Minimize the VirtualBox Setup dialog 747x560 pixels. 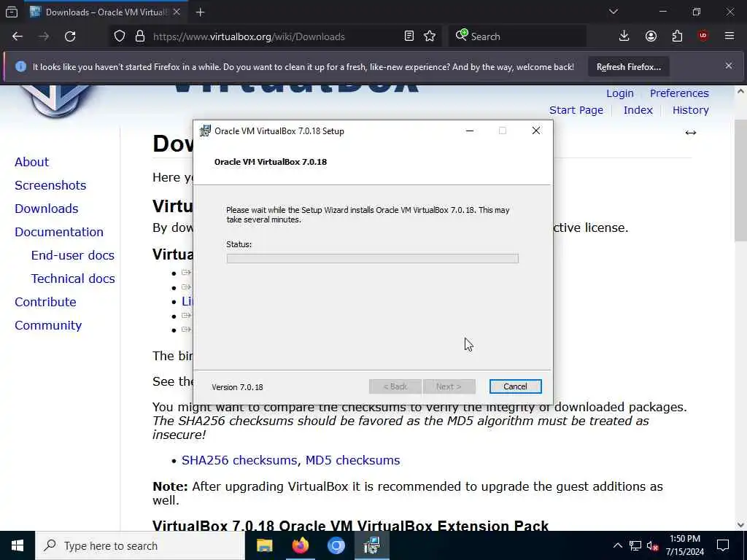click(x=469, y=131)
